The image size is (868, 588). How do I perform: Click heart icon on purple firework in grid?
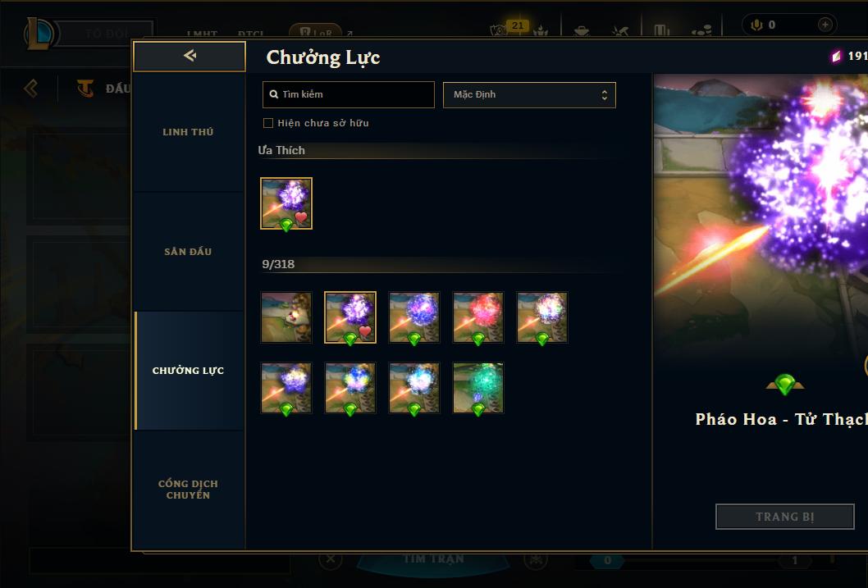pos(365,331)
